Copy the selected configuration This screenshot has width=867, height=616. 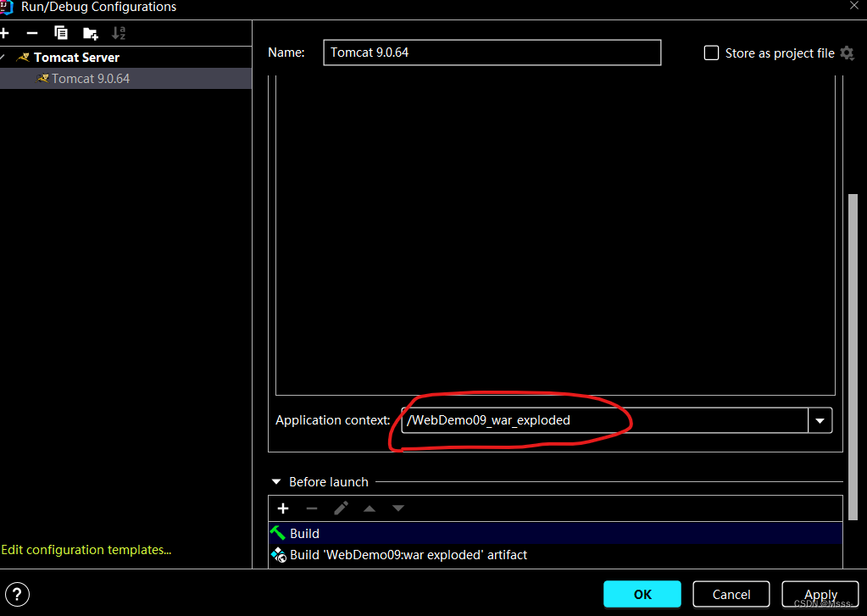(x=61, y=33)
